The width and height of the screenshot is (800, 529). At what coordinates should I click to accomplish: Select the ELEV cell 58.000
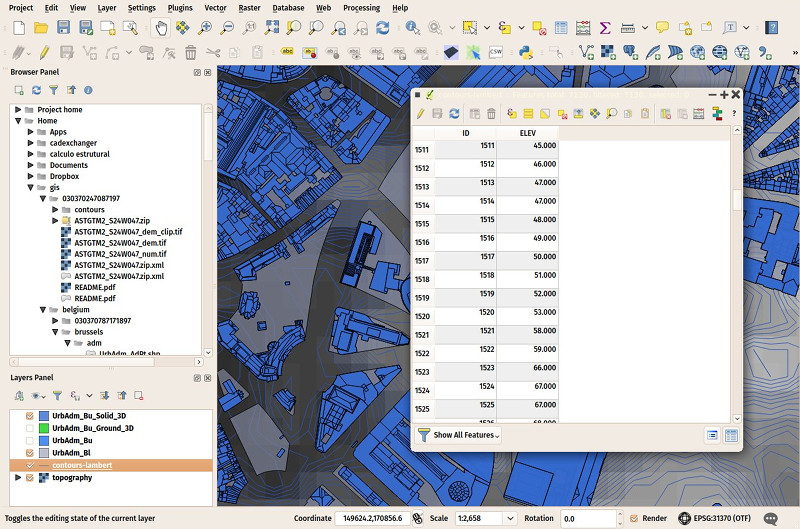pos(528,331)
